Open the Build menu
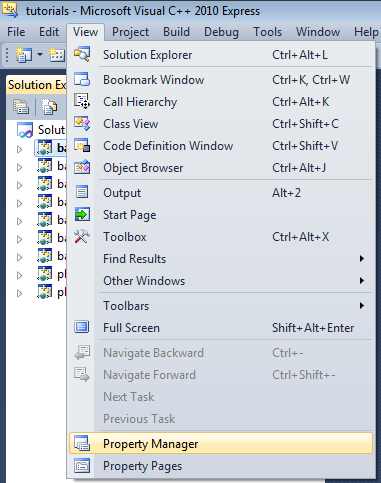 pyautogui.click(x=176, y=32)
